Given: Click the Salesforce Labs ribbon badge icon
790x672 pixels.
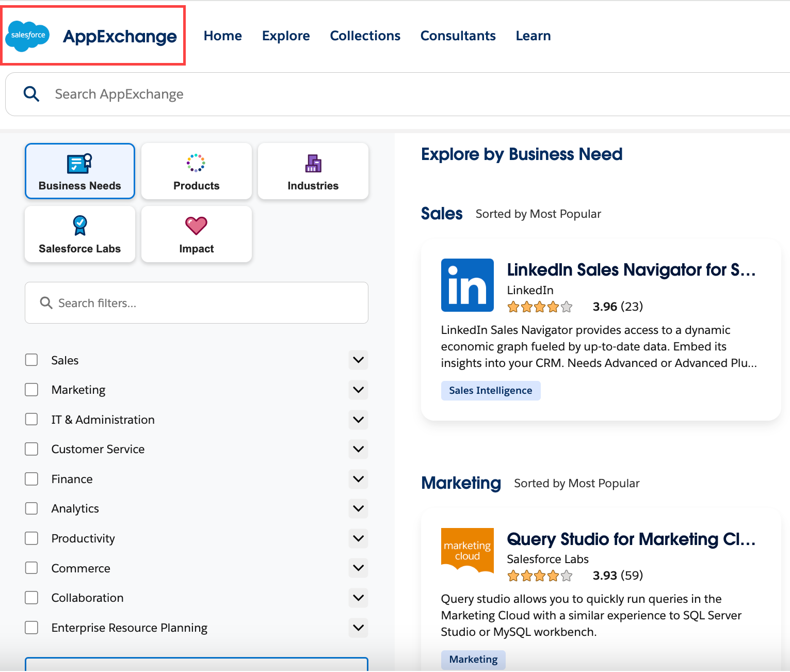Looking at the screenshot, I should tap(80, 226).
